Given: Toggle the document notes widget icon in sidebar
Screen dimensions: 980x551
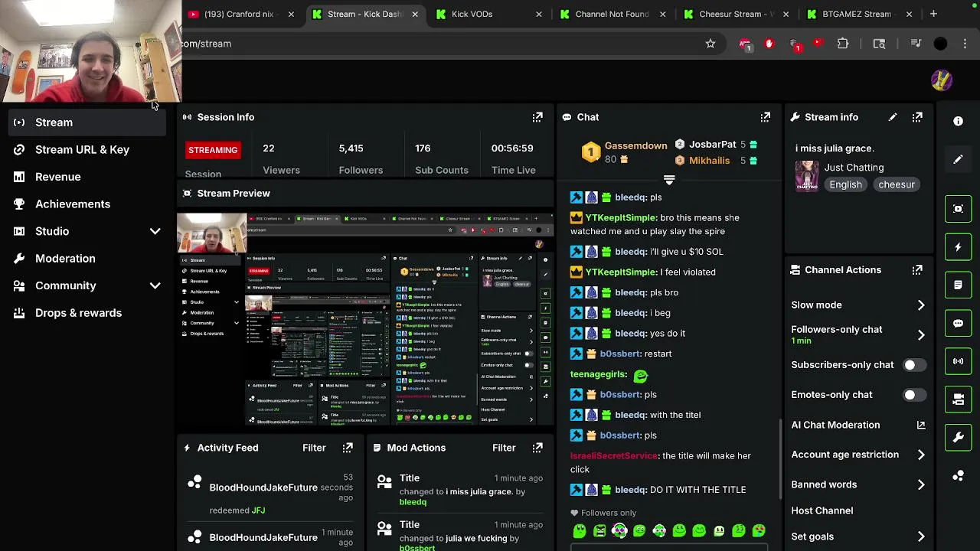Looking at the screenshot, I should 958,285.
